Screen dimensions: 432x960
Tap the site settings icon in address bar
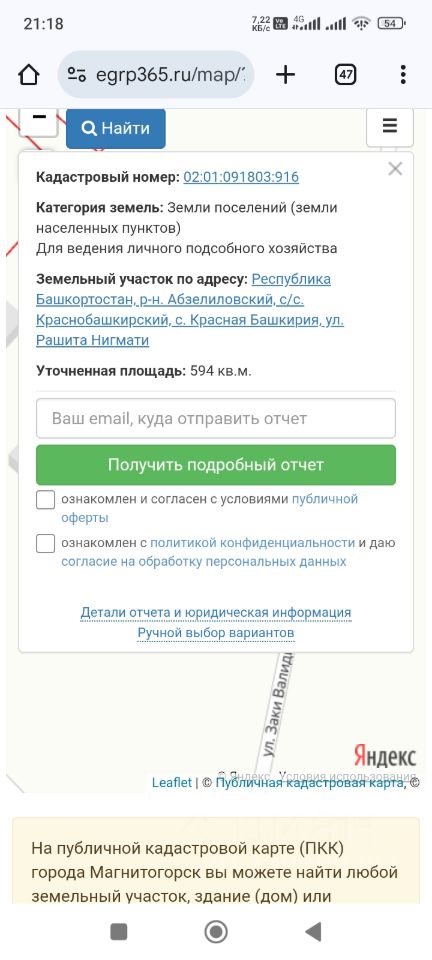(x=76, y=75)
